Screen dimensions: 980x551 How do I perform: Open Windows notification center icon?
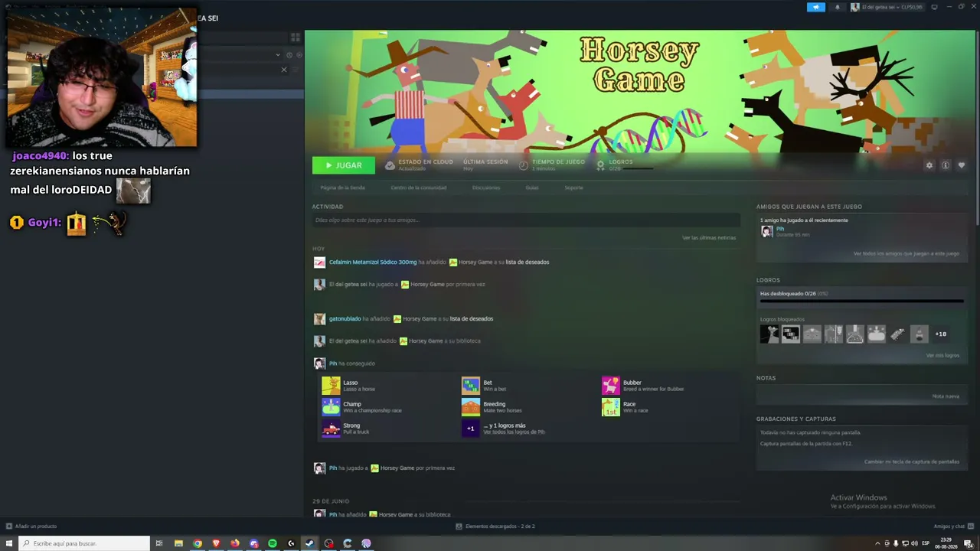click(x=969, y=543)
